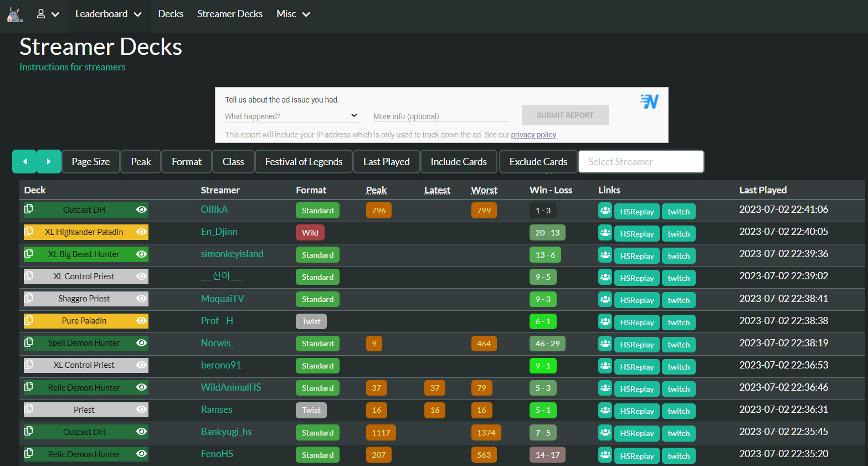This screenshot has width=868, height=466.
Task: Open the Decks page in the navbar
Action: click(x=171, y=14)
